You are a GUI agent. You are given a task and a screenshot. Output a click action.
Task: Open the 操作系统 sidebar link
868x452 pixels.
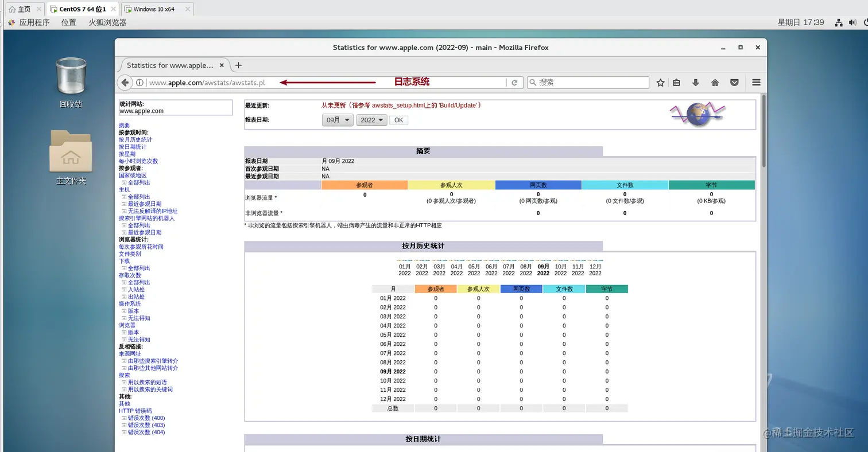point(130,304)
